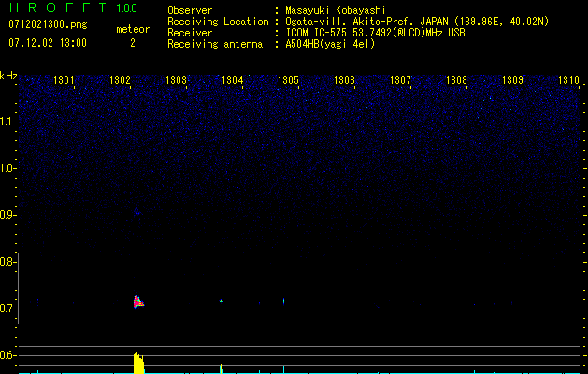Click the 0.7 kHz axis label
Image resolution: width=588 pixels, height=374 pixels.
7,309
